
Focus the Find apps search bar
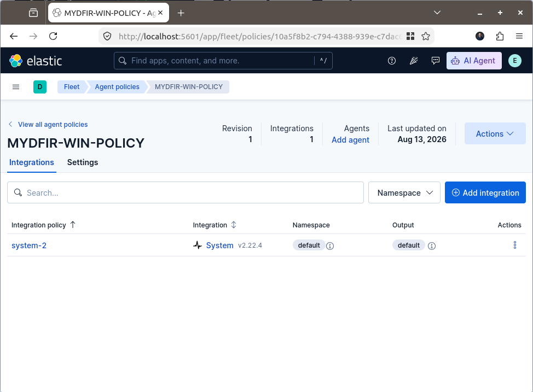pos(223,61)
